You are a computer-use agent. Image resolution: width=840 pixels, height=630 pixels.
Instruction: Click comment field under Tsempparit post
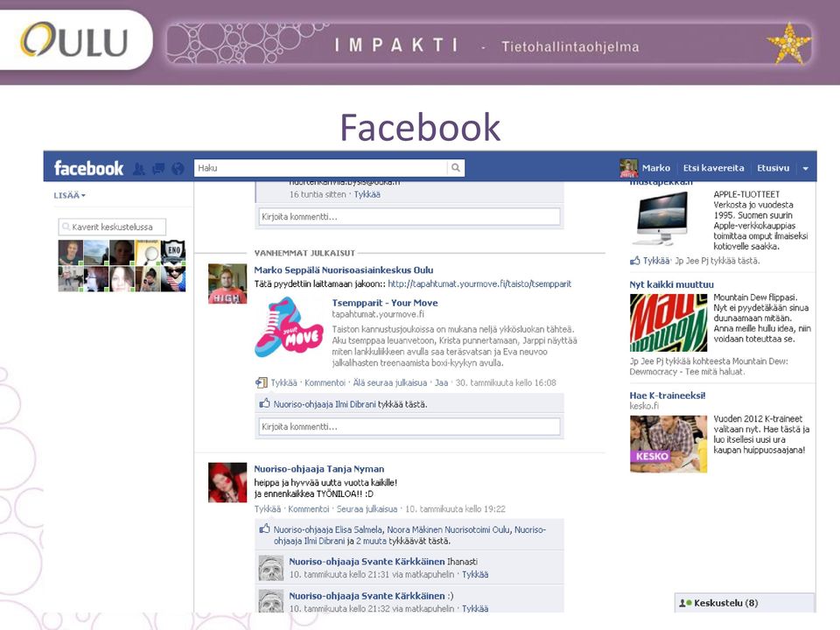click(409, 426)
